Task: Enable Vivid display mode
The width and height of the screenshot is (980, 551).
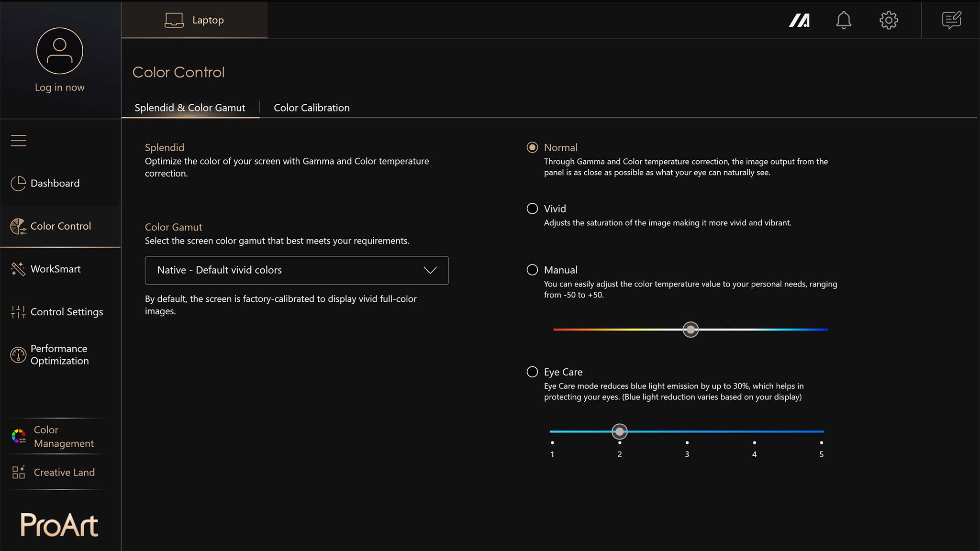Action: point(532,209)
